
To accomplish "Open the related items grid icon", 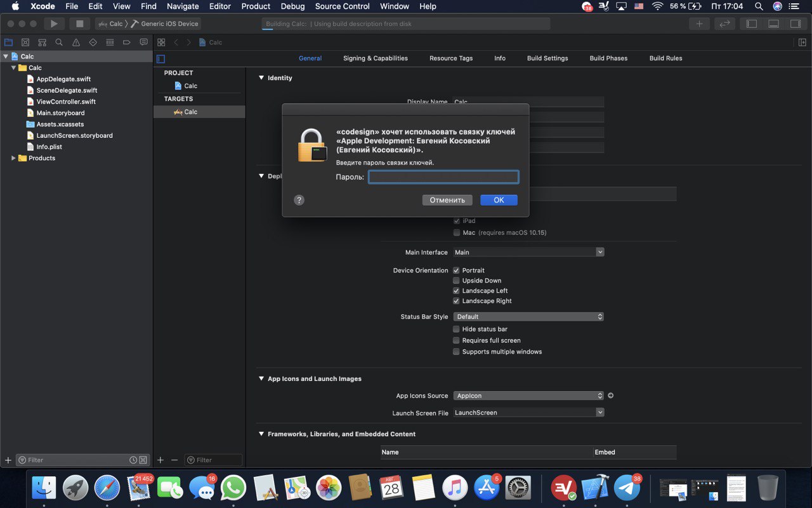I will pos(161,43).
